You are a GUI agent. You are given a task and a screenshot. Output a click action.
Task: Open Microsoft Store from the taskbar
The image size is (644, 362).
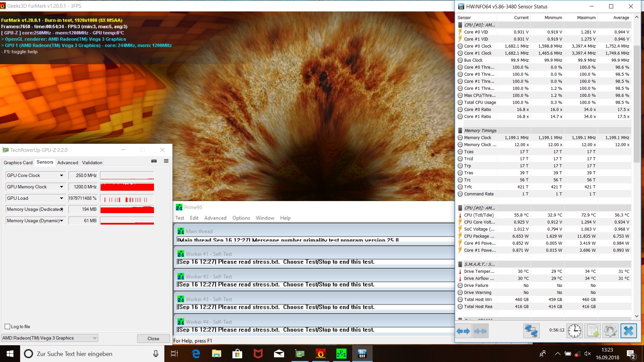coord(237,354)
